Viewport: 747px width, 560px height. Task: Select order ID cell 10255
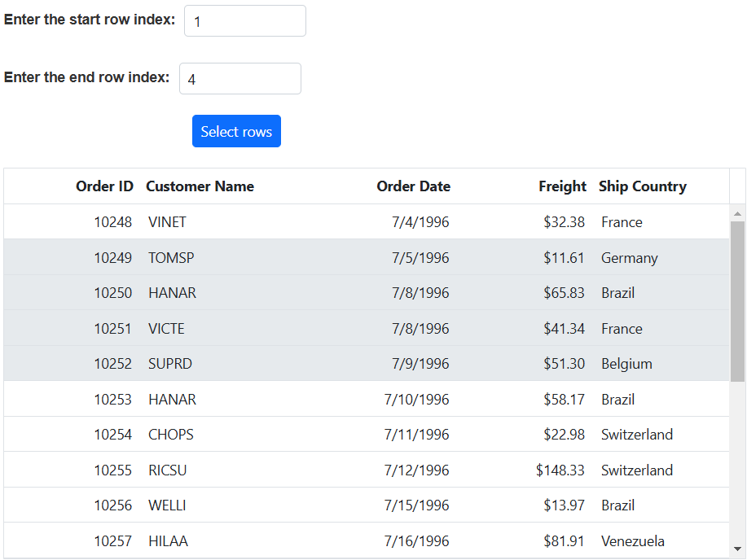click(x=113, y=470)
